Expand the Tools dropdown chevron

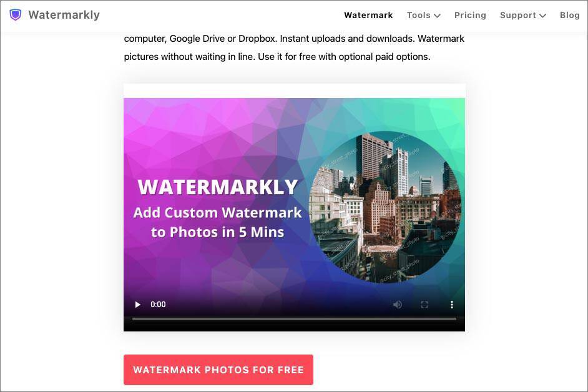(437, 16)
